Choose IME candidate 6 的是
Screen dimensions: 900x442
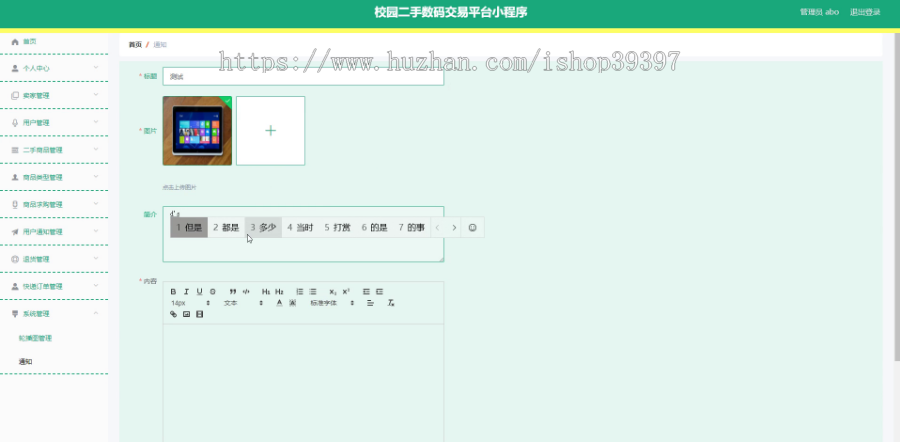pos(374,227)
